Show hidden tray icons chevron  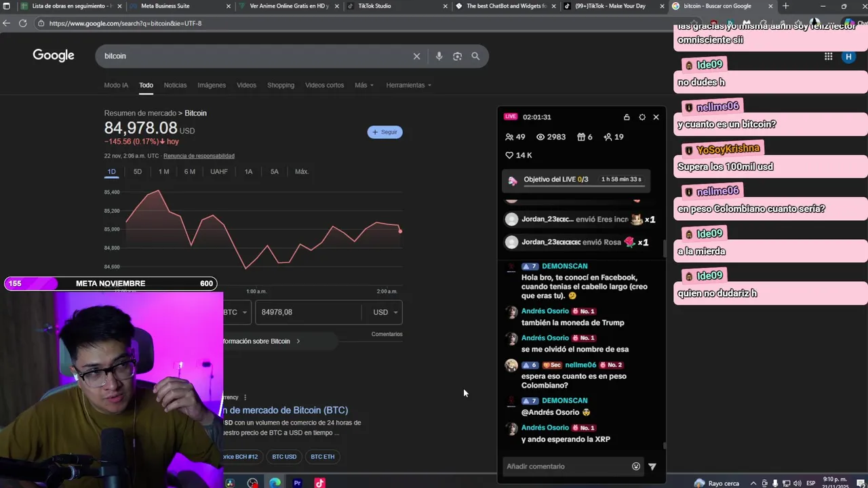click(x=753, y=483)
